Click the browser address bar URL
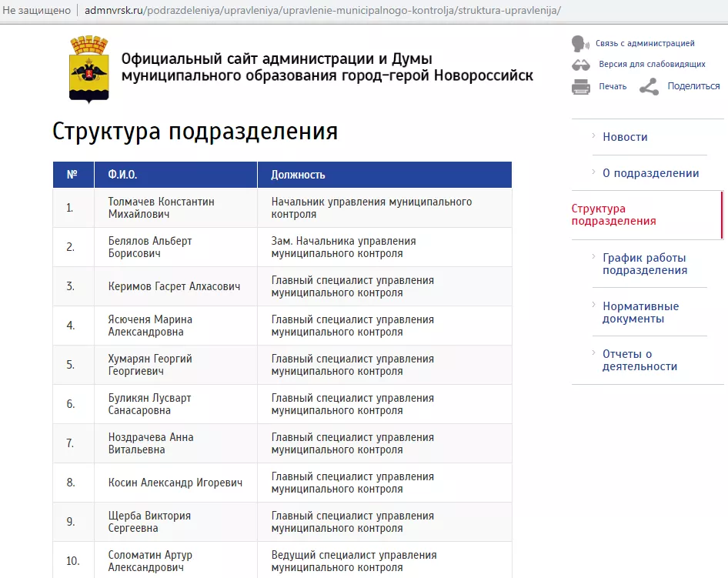The width and height of the screenshot is (728, 578). click(x=322, y=11)
